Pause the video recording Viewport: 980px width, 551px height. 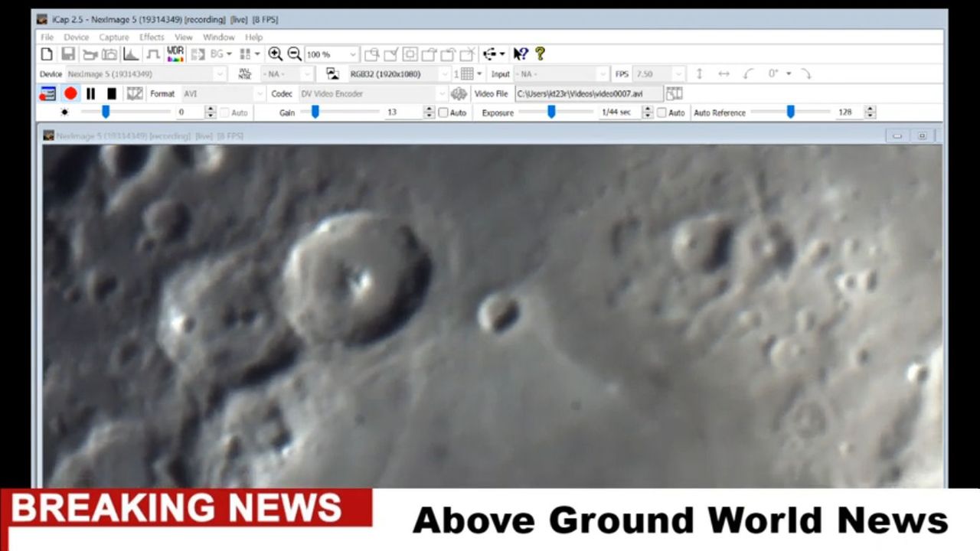(91, 93)
